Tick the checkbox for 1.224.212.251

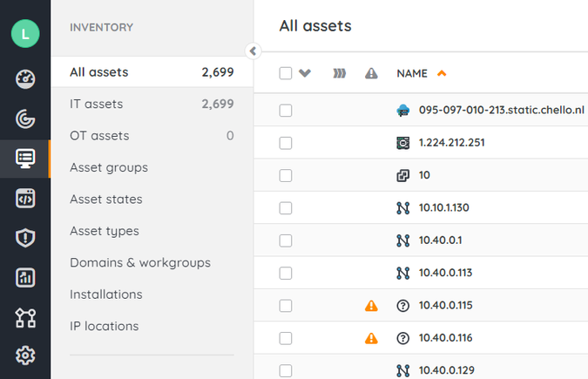(x=286, y=143)
